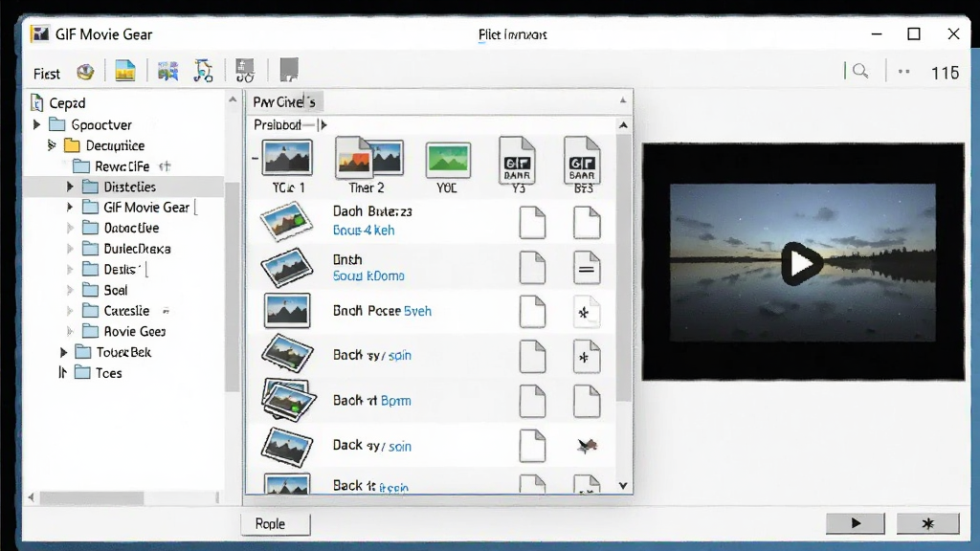Expand the GIF Movie Gear tree folder
The width and height of the screenshot is (980, 551).
point(70,207)
